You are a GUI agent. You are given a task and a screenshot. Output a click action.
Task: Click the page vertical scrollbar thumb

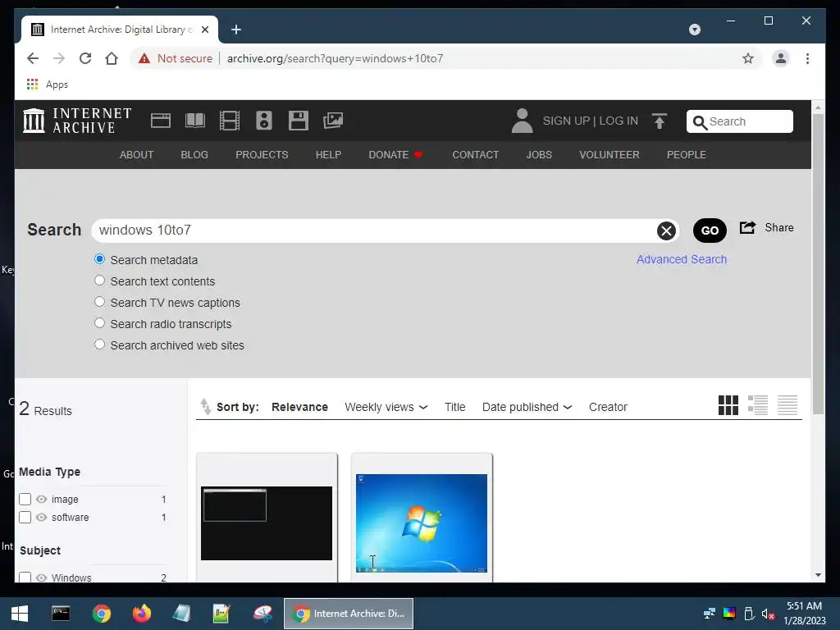click(x=818, y=263)
